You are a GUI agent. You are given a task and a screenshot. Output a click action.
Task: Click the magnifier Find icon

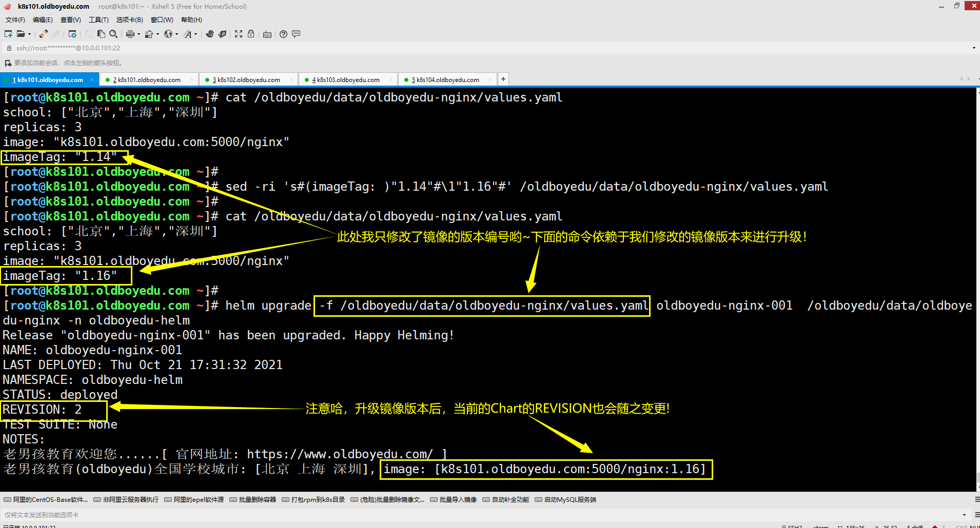(x=113, y=34)
